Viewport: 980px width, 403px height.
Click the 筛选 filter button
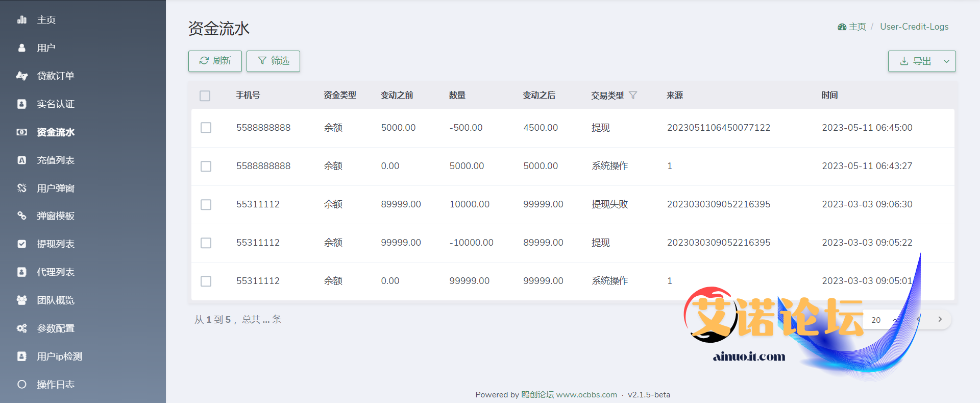coord(273,61)
